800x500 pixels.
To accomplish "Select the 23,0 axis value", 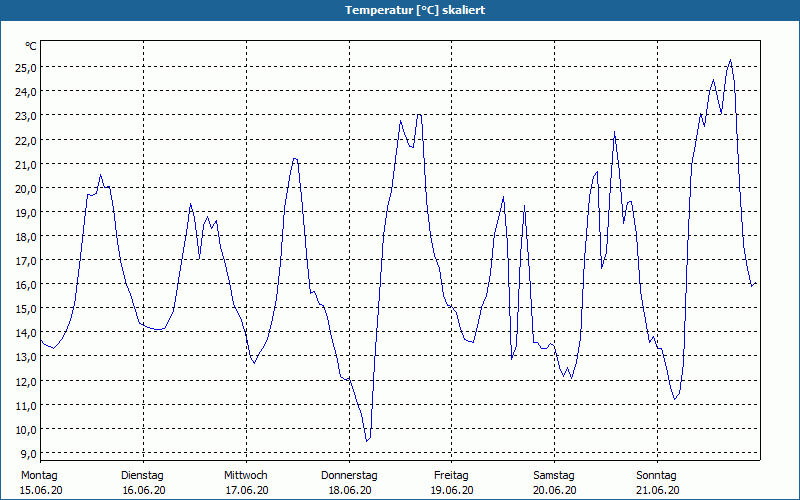I will click(x=26, y=116).
